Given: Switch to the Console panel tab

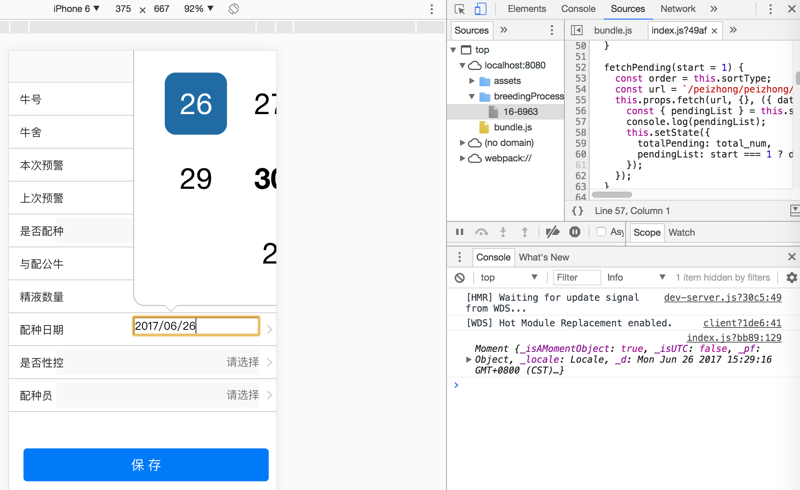Looking at the screenshot, I should (578, 9).
